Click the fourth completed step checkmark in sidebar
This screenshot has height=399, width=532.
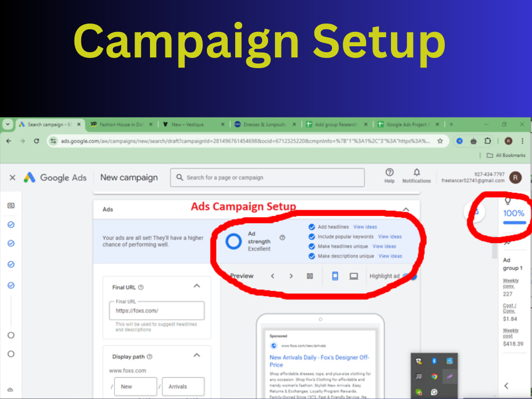tap(11, 285)
